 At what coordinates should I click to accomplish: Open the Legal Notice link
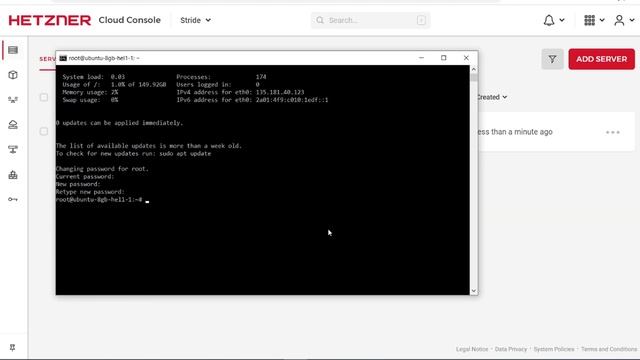(x=472, y=349)
